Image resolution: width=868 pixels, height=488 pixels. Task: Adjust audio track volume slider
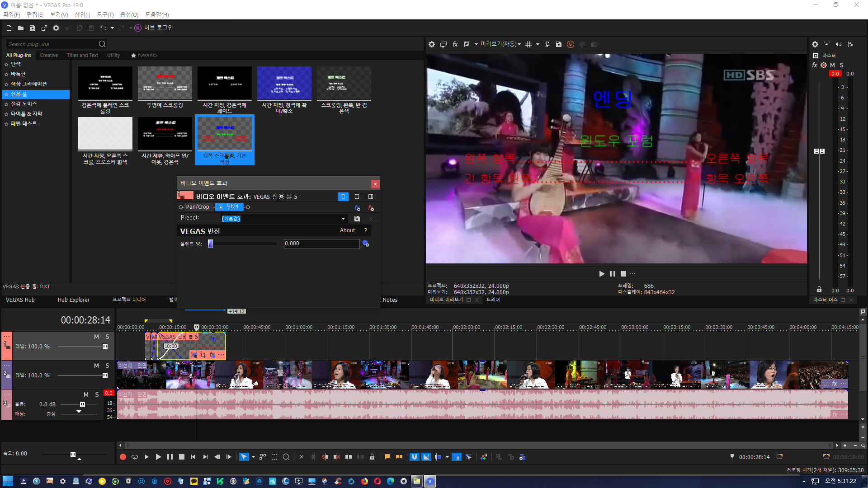pyautogui.click(x=82, y=404)
